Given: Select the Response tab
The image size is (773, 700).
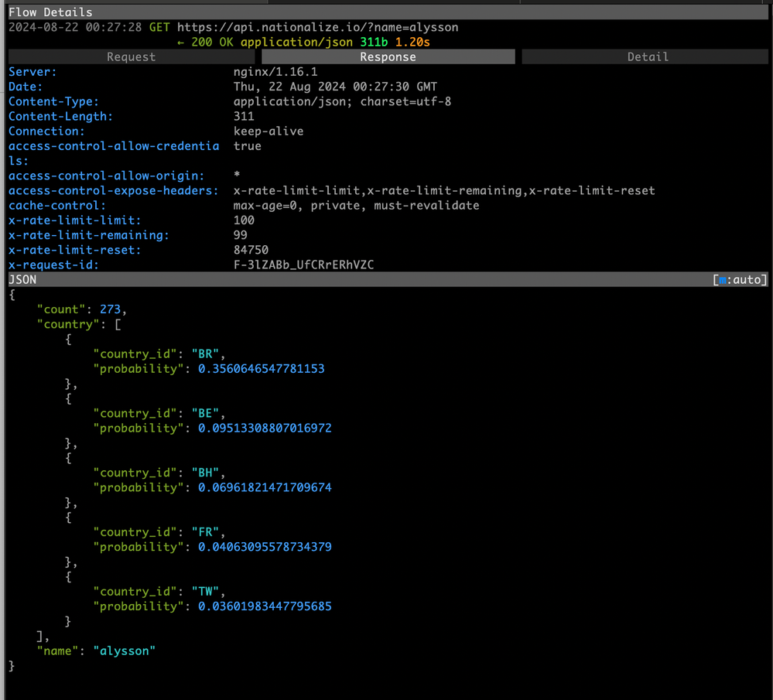Looking at the screenshot, I should coord(388,56).
